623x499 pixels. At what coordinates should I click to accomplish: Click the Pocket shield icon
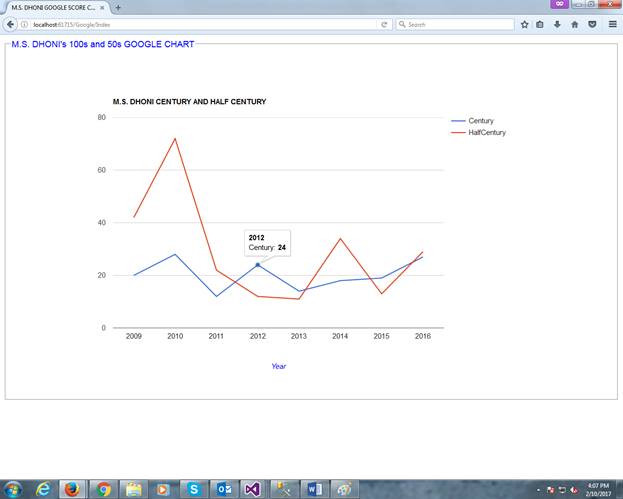click(x=592, y=25)
